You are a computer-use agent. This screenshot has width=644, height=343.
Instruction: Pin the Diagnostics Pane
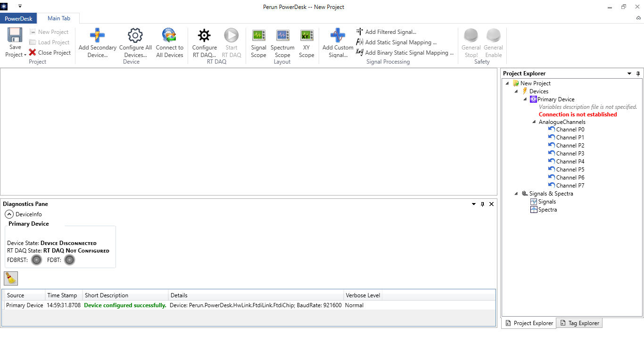point(482,204)
